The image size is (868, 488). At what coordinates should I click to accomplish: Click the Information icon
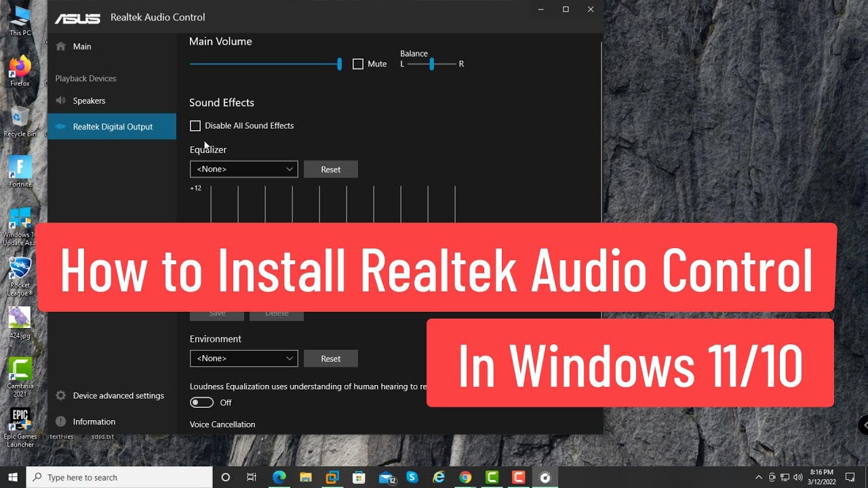coord(60,421)
